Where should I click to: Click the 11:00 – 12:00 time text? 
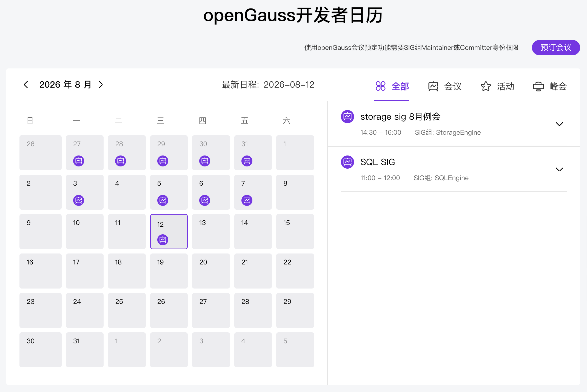pyautogui.click(x=380, y=178)
